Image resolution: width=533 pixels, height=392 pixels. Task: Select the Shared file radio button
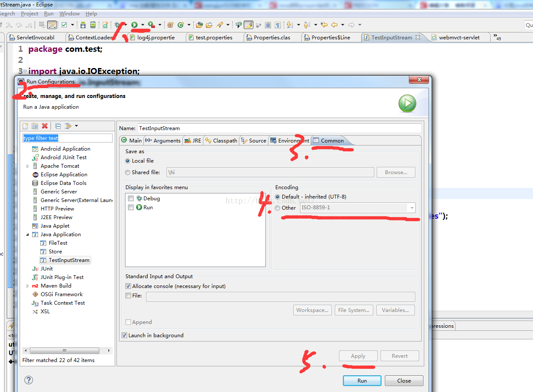[128, 172]
